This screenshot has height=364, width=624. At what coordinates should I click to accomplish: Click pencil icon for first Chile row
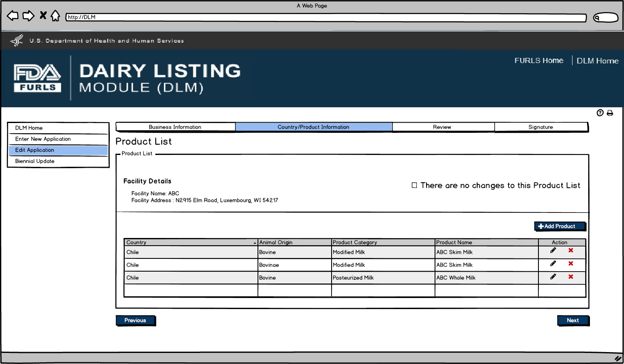(553, 250)
